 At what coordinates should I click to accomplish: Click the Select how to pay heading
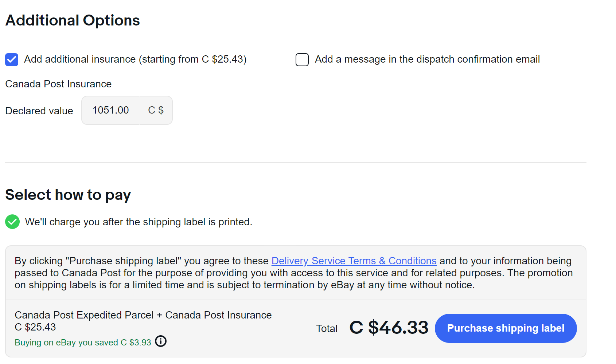point(68,194)
